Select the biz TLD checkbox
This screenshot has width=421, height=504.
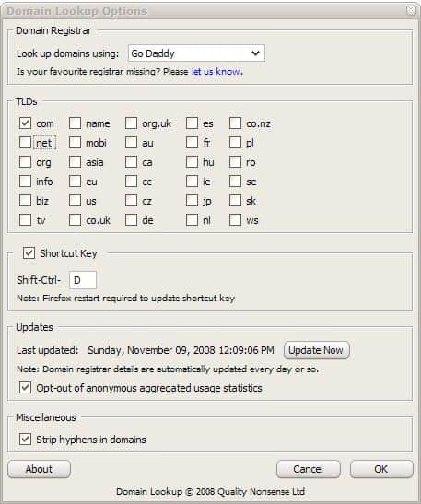[x=25, y=201]
